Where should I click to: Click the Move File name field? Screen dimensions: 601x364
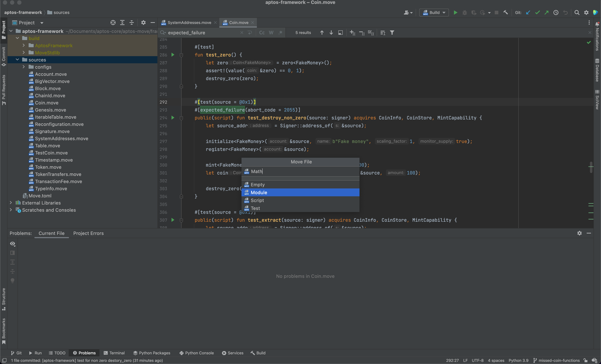(x=300, y=172)
